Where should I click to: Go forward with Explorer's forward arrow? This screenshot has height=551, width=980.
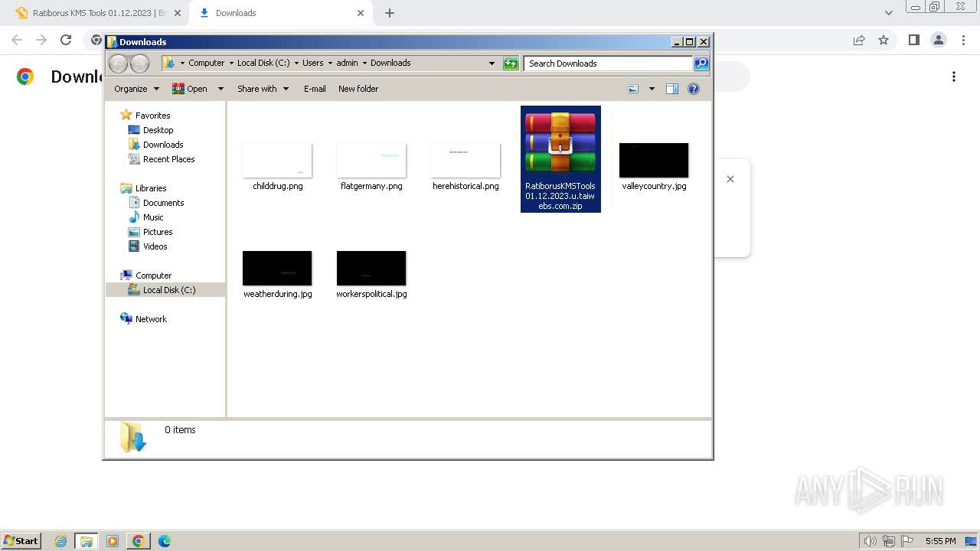[x=139, y=64]
